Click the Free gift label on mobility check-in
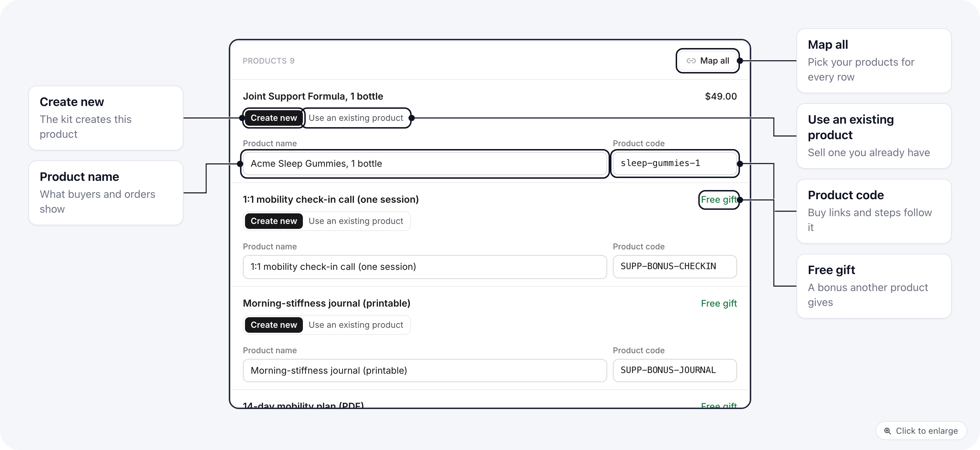This screenshot has width=980, height=450. pyautogui.click(x=719, y=200)
